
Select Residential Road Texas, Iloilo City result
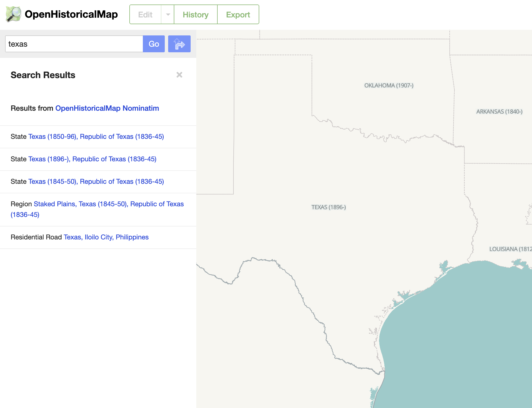(106, 237)
